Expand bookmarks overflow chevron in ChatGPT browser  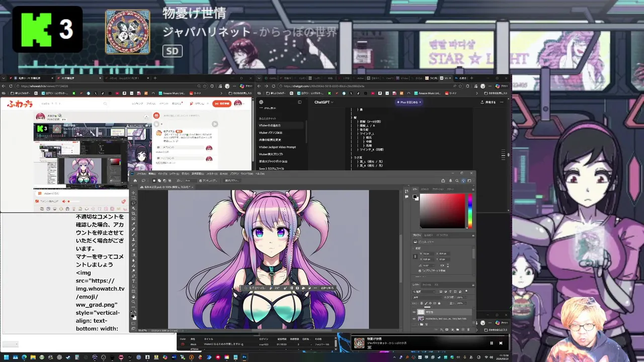tap(477, 93)
